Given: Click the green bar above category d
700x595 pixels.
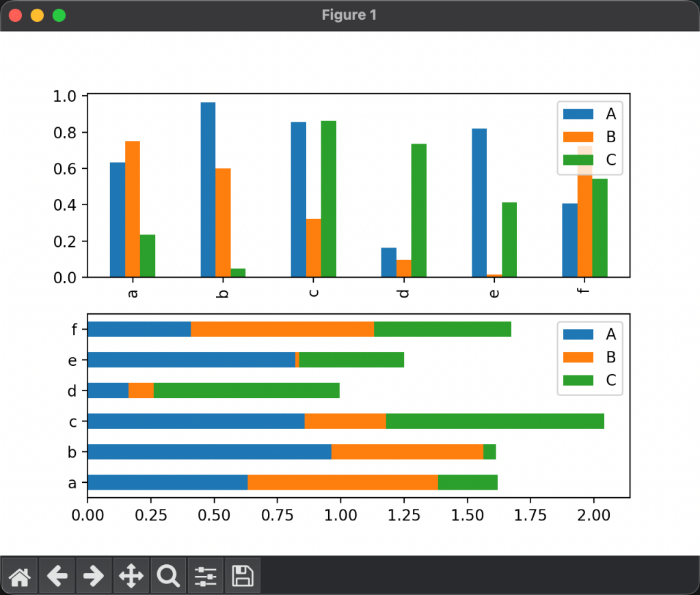Looking at the screenshot, I should coord(418,210).
